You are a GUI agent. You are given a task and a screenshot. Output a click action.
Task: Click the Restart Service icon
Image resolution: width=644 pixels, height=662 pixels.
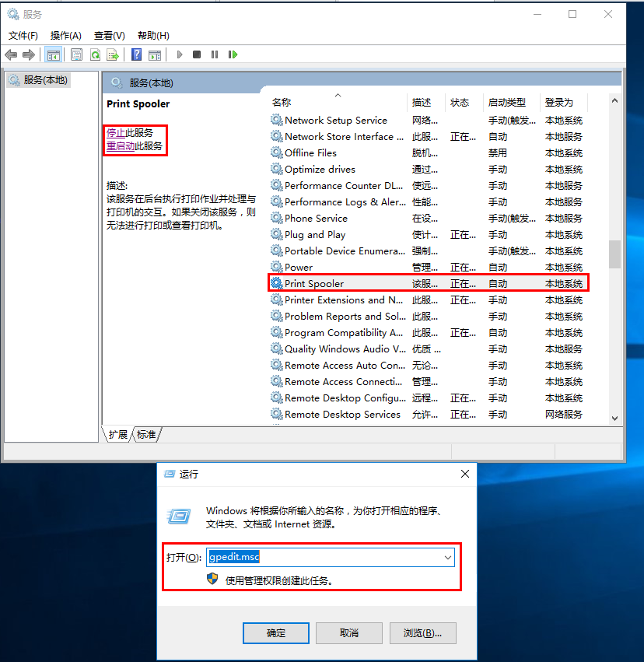[233, 54]
